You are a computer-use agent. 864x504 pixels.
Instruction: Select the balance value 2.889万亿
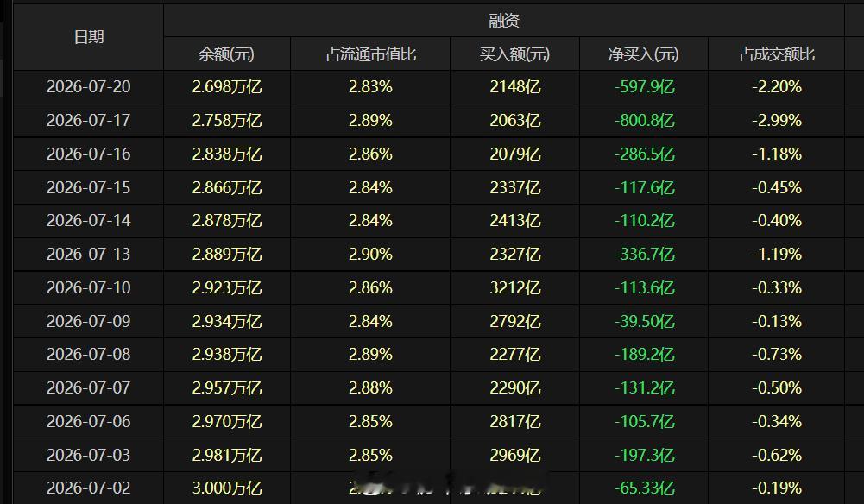226,254
